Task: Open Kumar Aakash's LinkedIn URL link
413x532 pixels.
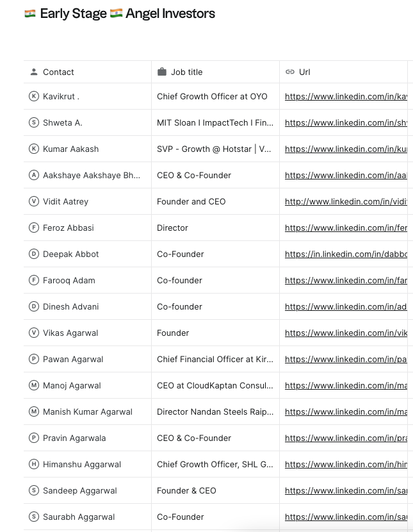Action: (346, 149)
